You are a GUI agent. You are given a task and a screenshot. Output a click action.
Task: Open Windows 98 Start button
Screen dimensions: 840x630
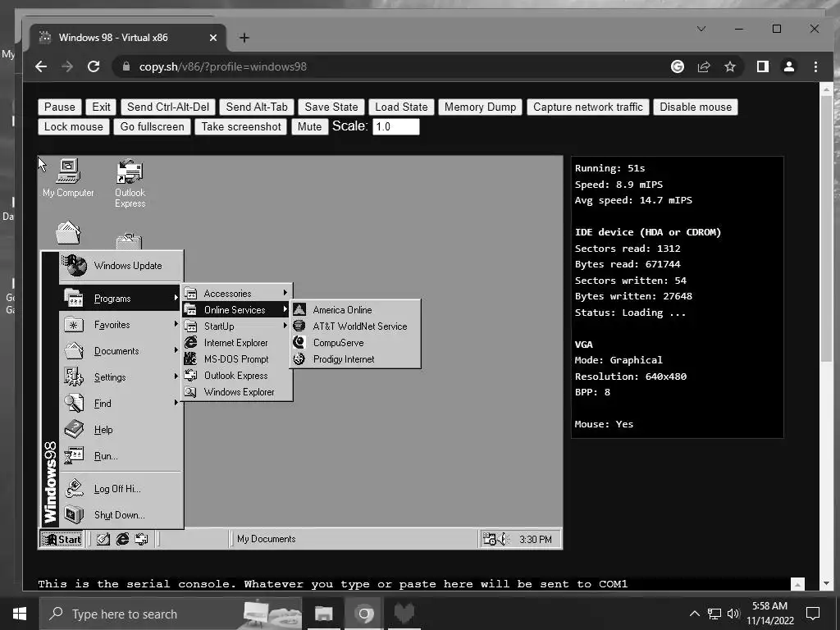62,539
